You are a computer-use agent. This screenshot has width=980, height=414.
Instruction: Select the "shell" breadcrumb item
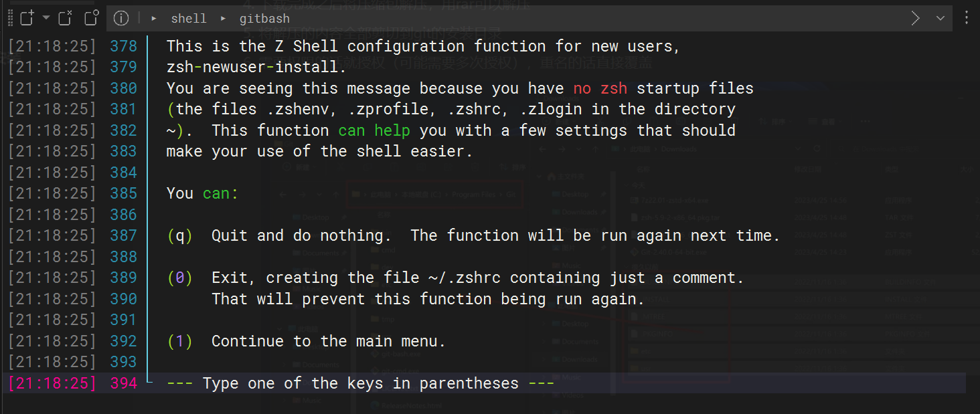click(189, 19)
